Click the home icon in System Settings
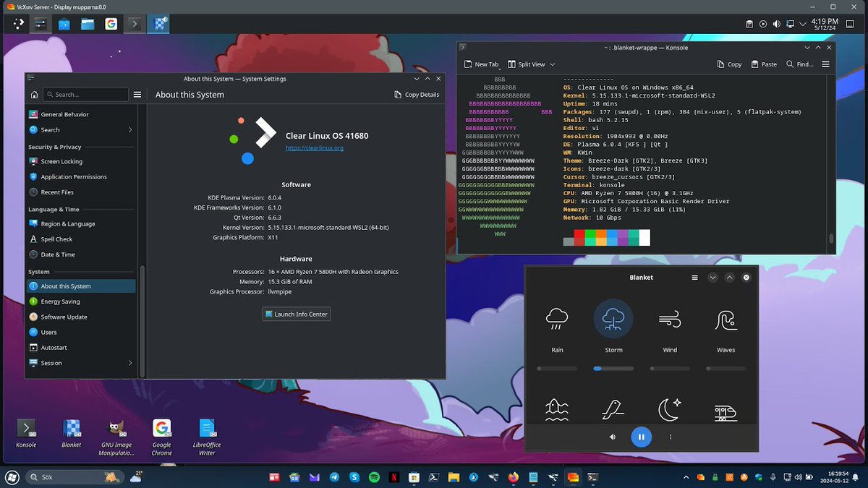 34,95
